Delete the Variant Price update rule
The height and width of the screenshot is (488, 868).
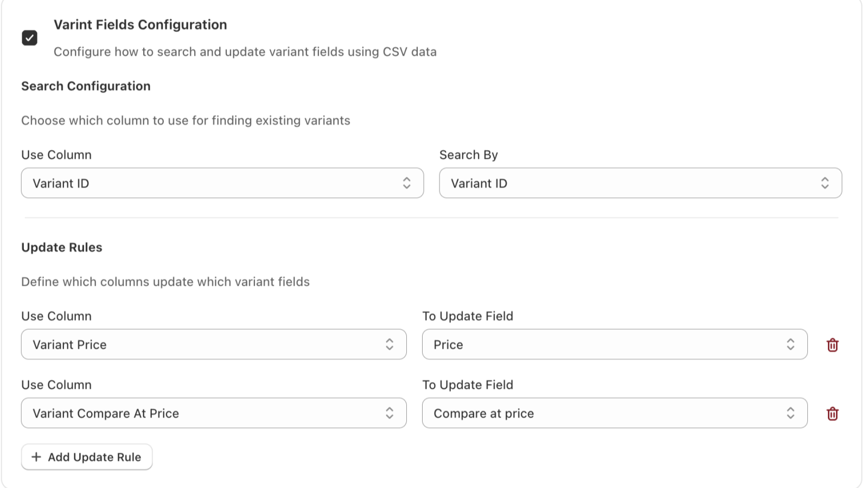(x=832, y=345)
